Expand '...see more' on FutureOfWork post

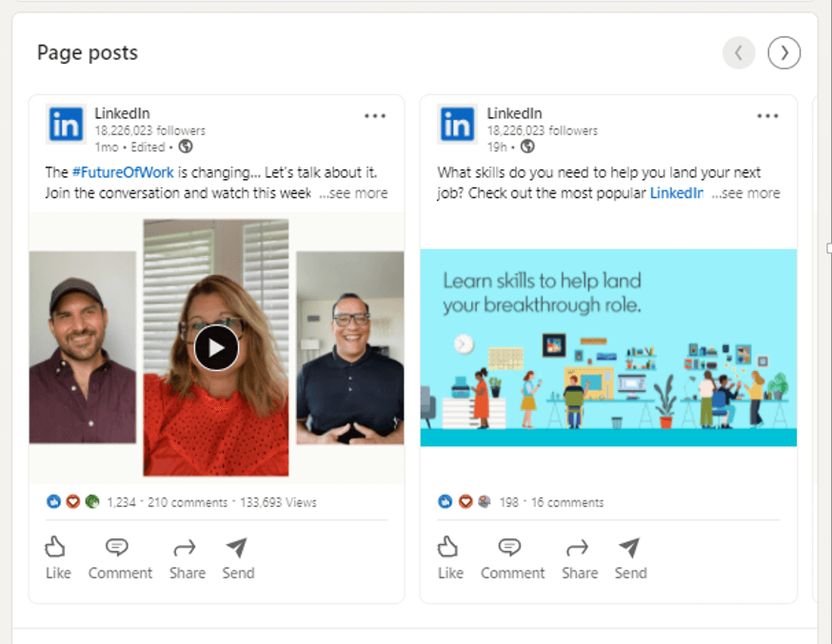click(x=353, y=193)
